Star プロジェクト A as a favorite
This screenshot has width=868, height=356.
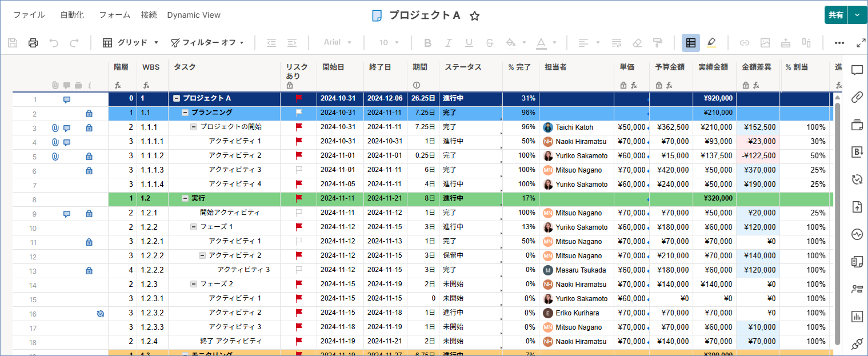[x=474, y=16]
